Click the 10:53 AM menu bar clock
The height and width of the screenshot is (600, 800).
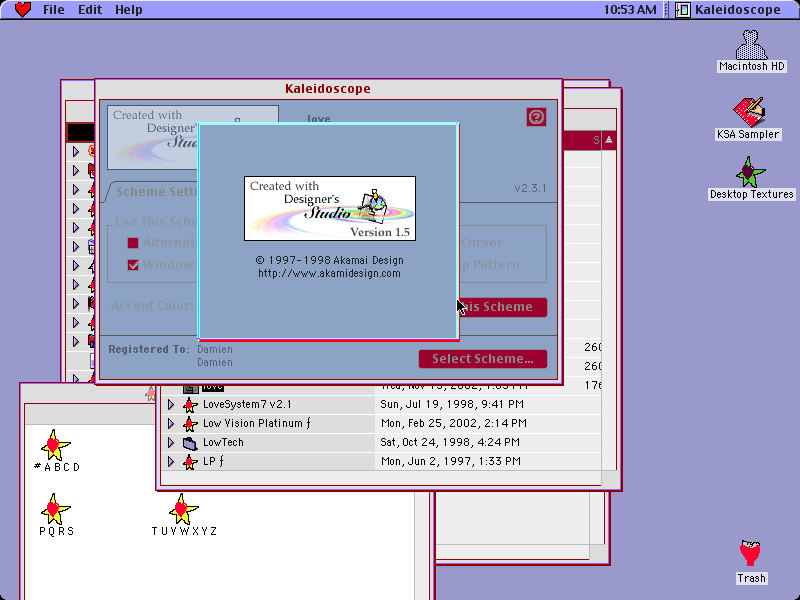(630, 10)
